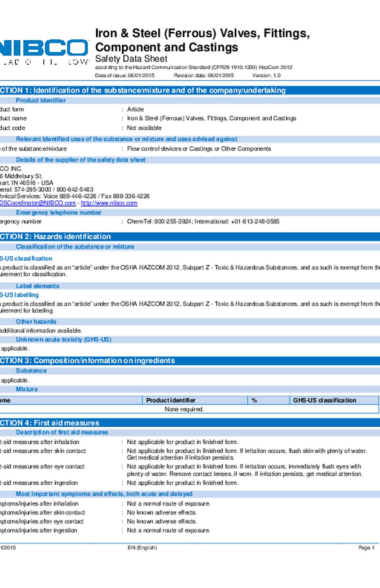Click the SDSCoordinator@NIBCO.com email link
Viewport: 380px width, 588px height.
point(38,203)
